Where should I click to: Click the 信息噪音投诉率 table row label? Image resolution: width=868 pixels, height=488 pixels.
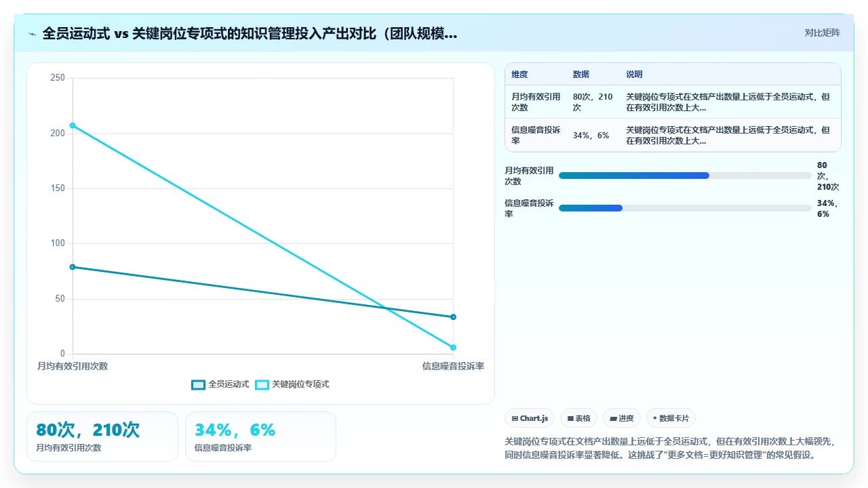click(x=536, y=136)
